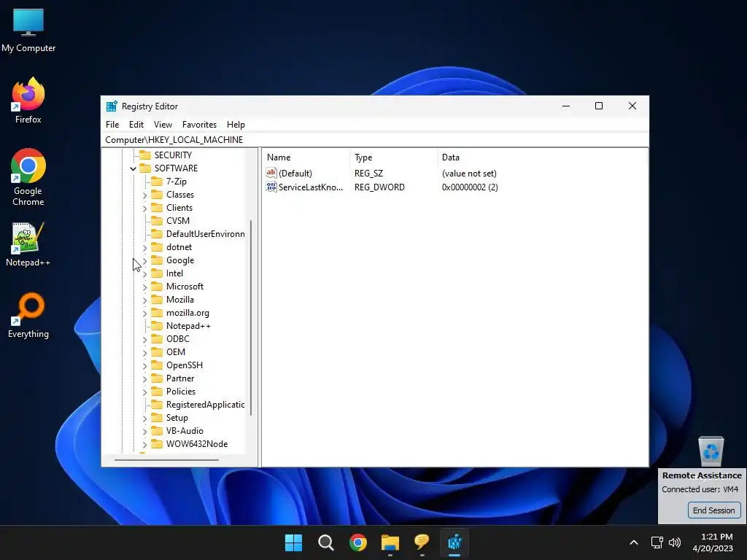Open the Remote Assistance chat taskbar icon
Image resolution: width=747 pixels, height=560 pixels.
tap(422, 542)
